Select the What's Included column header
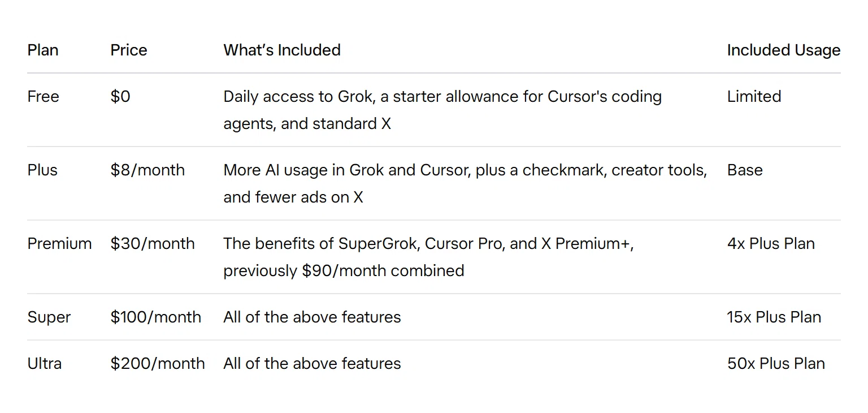 (x=282, y=50)
